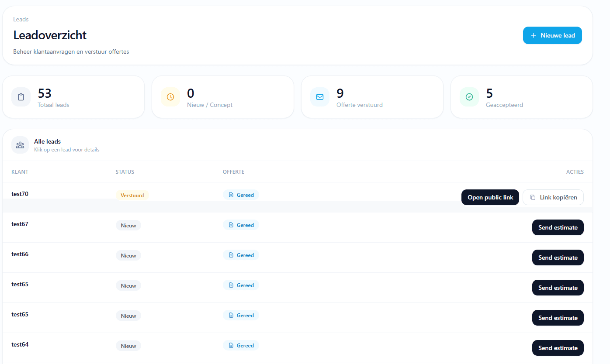
Task: Click the Nieuw status badge of test64
Action: click(x=128, y=346)
